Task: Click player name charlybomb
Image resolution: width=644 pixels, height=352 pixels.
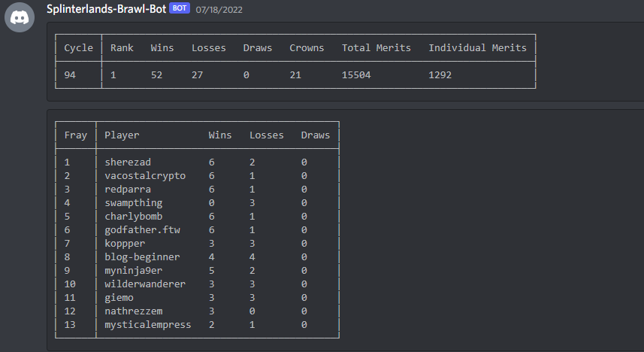Action: [x=134, y=217]
